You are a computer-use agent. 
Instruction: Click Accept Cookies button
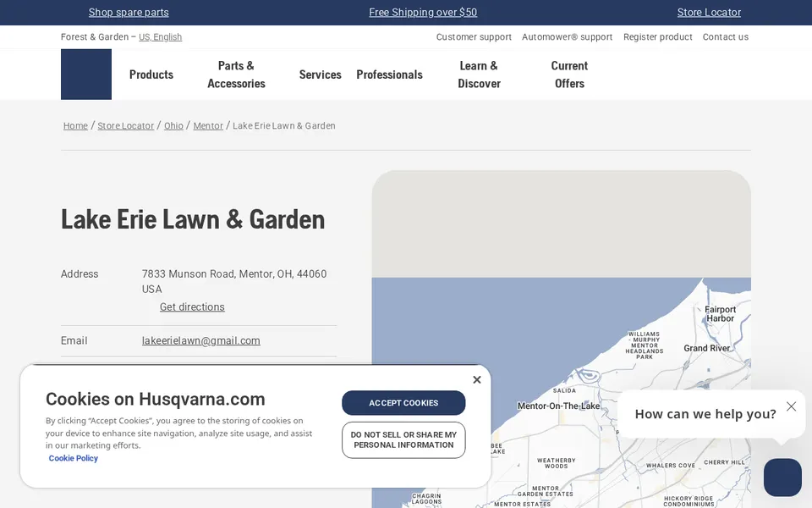point(403,403)
